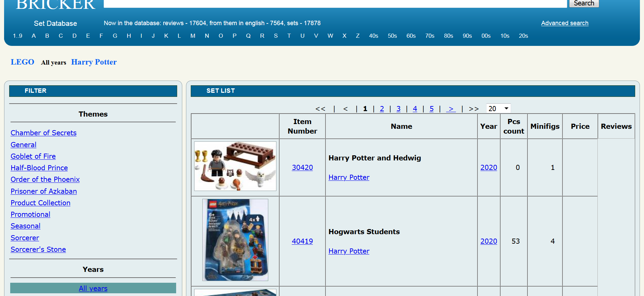644x296 pixels.
Task: Filter by Seasonal theme
Action: pos(26,226)
